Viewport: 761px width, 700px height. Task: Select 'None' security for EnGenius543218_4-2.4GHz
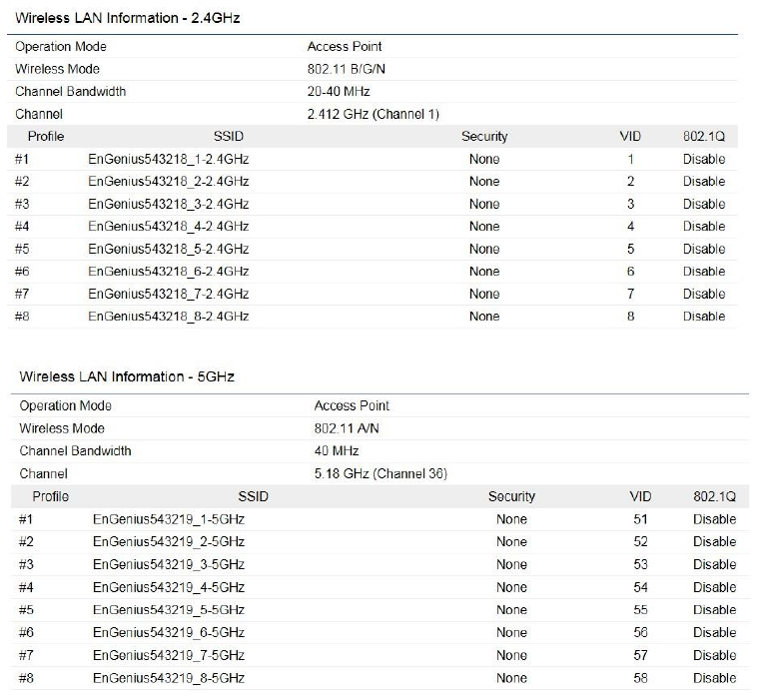[x=484, y=227]
